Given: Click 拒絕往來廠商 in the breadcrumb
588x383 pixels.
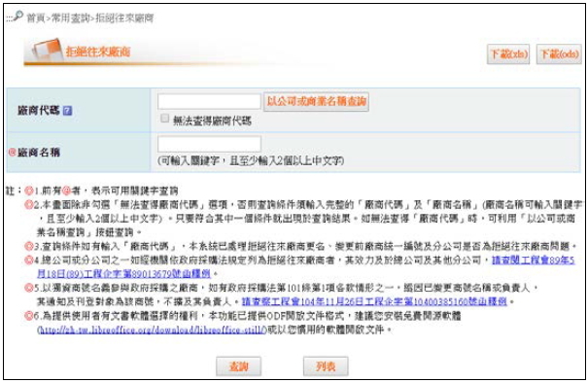Looking at the screenshot, I should (x=124, y=17).
